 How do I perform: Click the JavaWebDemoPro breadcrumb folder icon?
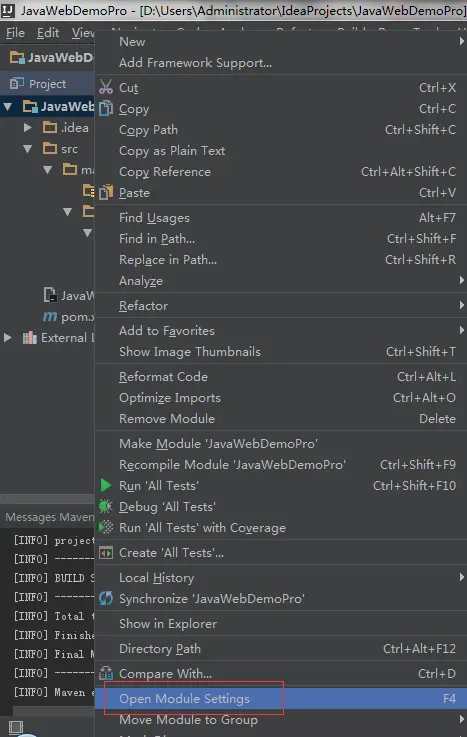17,58
